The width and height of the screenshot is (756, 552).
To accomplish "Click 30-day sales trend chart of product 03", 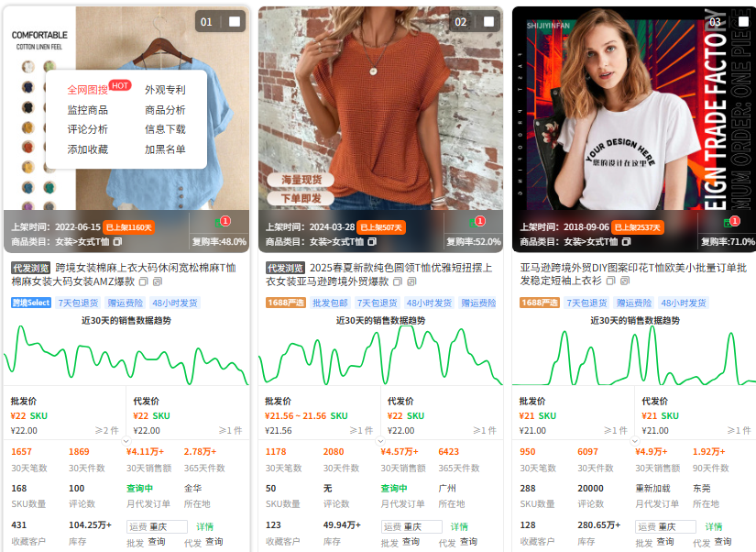I will (x=634, y=355).
